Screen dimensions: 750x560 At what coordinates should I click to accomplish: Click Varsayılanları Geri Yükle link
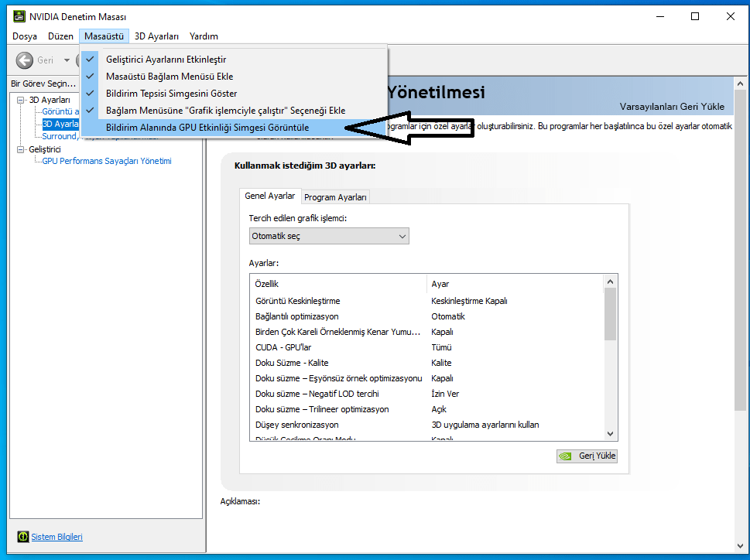(x=672, y=107)
